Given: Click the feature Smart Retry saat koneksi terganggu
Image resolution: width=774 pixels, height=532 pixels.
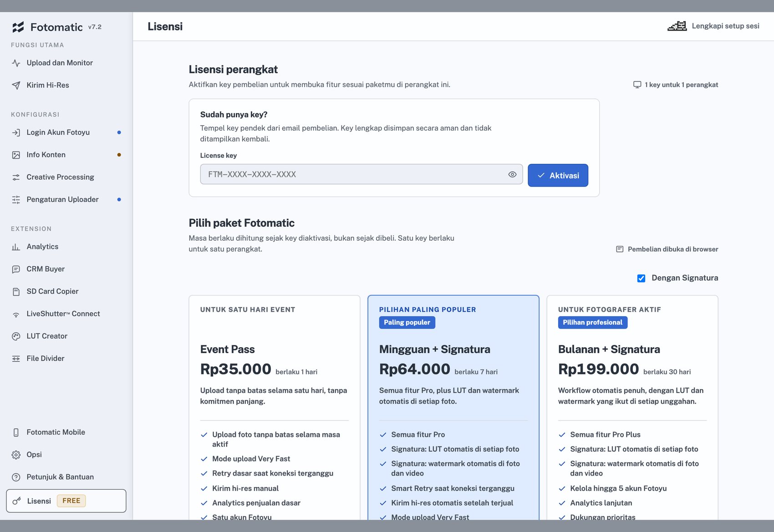Looking at the screenshot, I should [453, 488].
